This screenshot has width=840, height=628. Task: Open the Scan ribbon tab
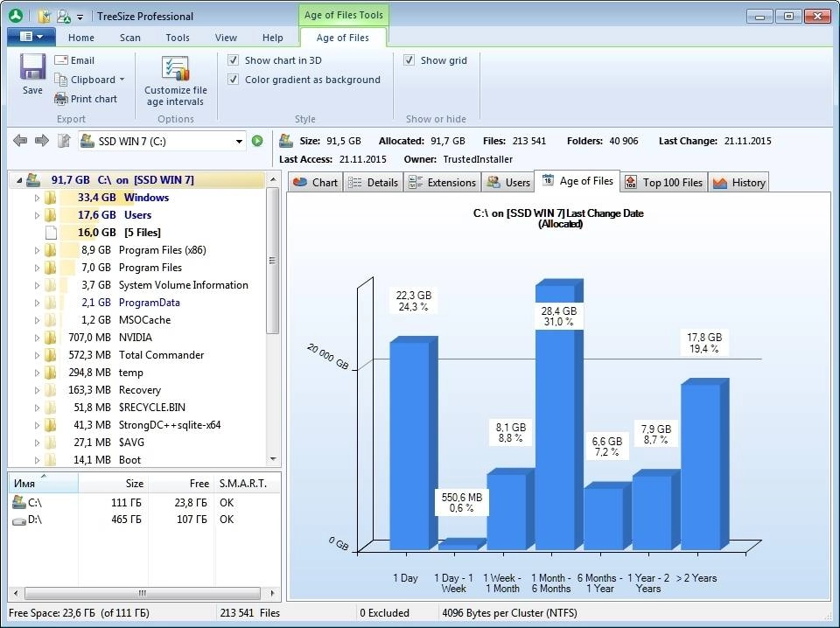pyautogui.click(x=130, y=38)
